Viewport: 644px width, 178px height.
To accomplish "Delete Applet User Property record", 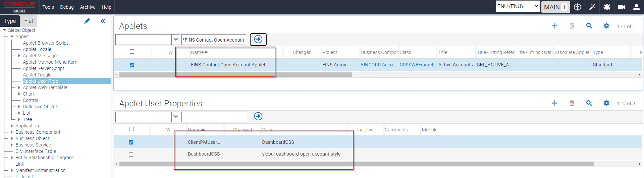I will tap(572, 103).
